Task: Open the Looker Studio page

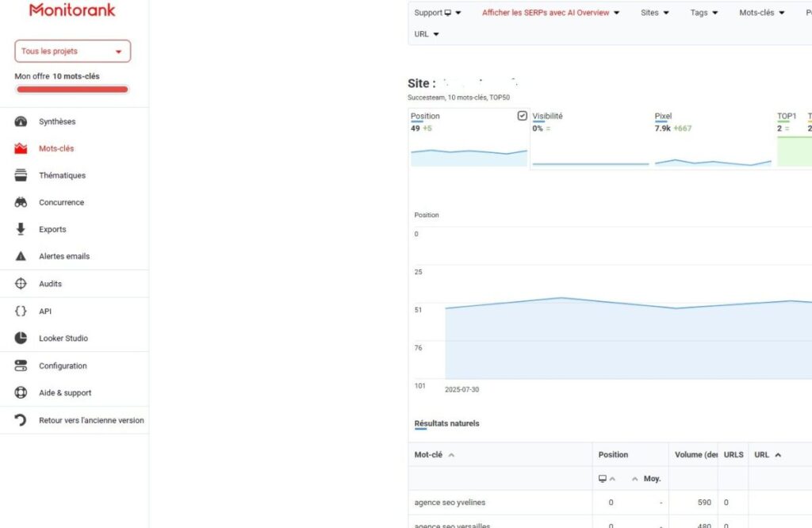Action: (x=63, y=338)
